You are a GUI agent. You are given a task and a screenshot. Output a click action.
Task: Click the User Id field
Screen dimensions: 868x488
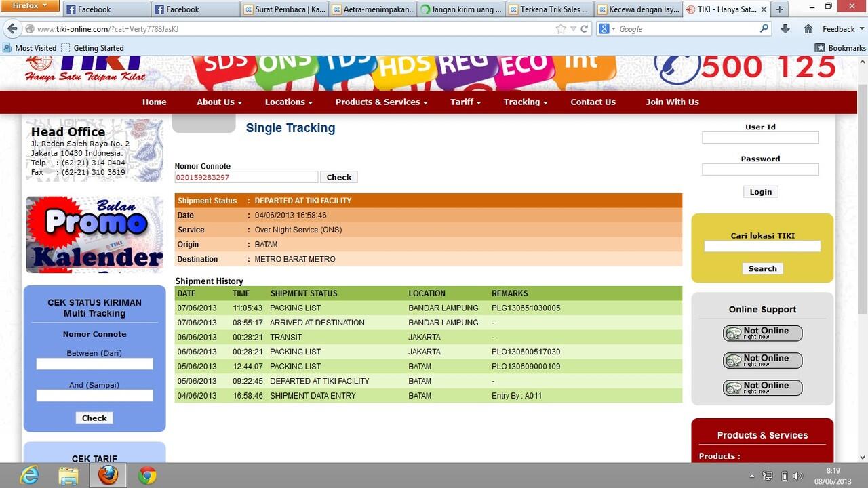pyautogui.click(x=760, y=138)
